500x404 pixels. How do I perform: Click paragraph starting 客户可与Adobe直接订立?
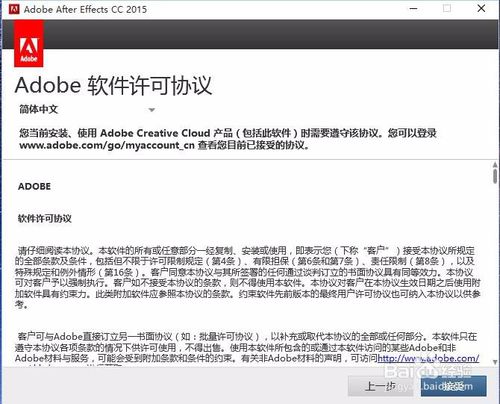247,348
